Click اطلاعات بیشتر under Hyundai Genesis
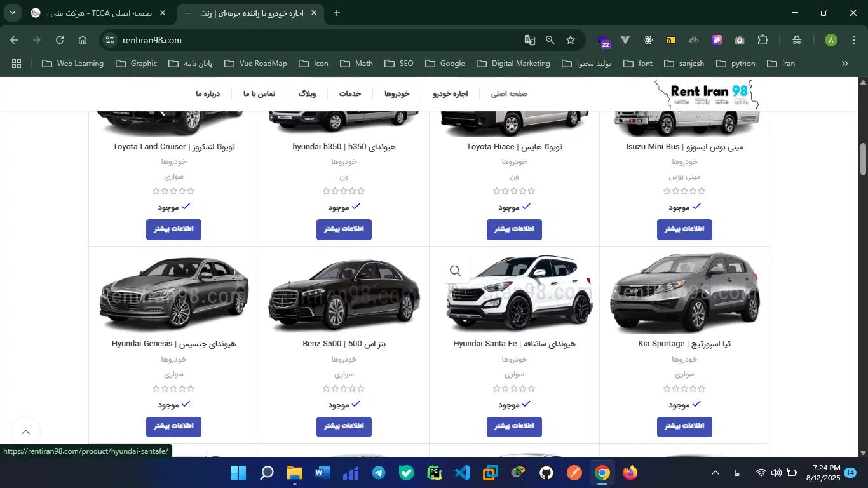This screenshot has height=488, width=868. [173, 426]
